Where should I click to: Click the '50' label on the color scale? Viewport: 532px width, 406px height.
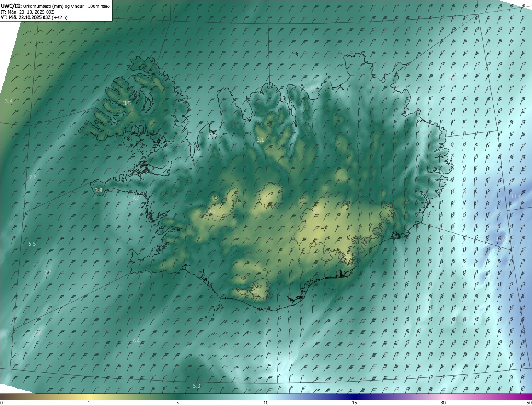529,403
